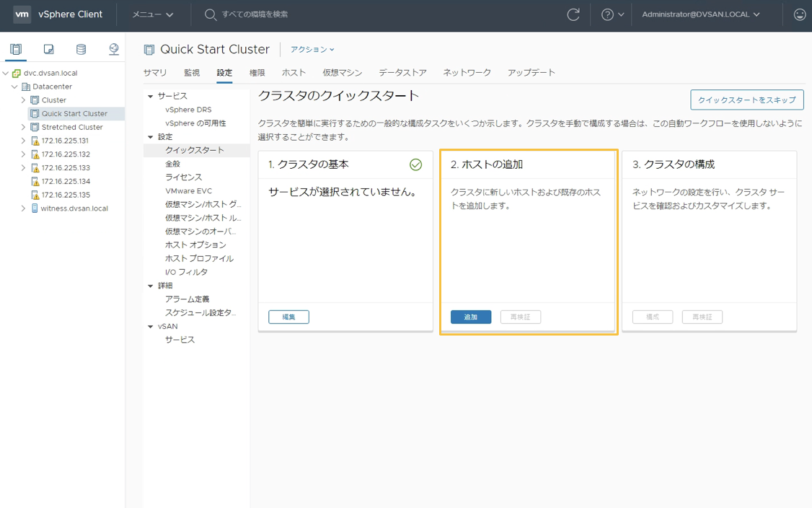Click the refresh icon in top bar

coord(573,14)
